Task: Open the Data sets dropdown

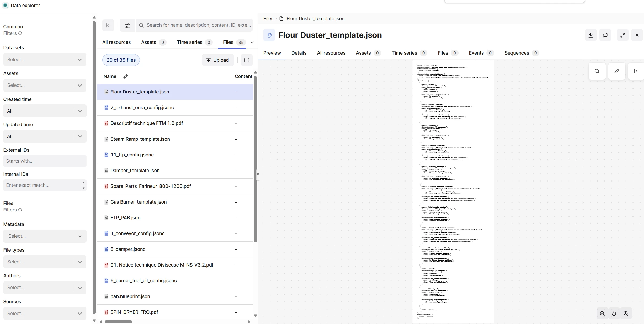Action: tap(45, 60)
